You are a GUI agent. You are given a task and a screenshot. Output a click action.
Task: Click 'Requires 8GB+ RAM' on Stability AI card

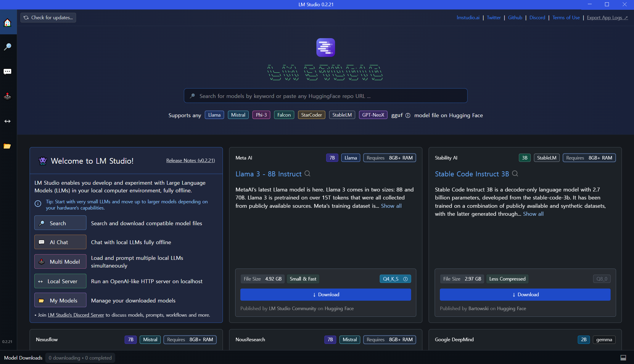click(x=589, y=158)
